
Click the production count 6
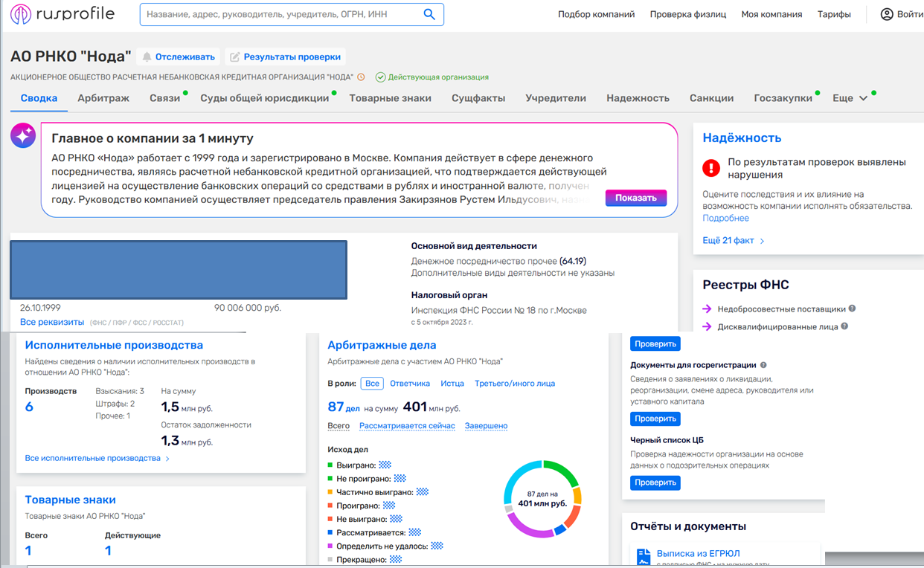click(x=29, y=407)
